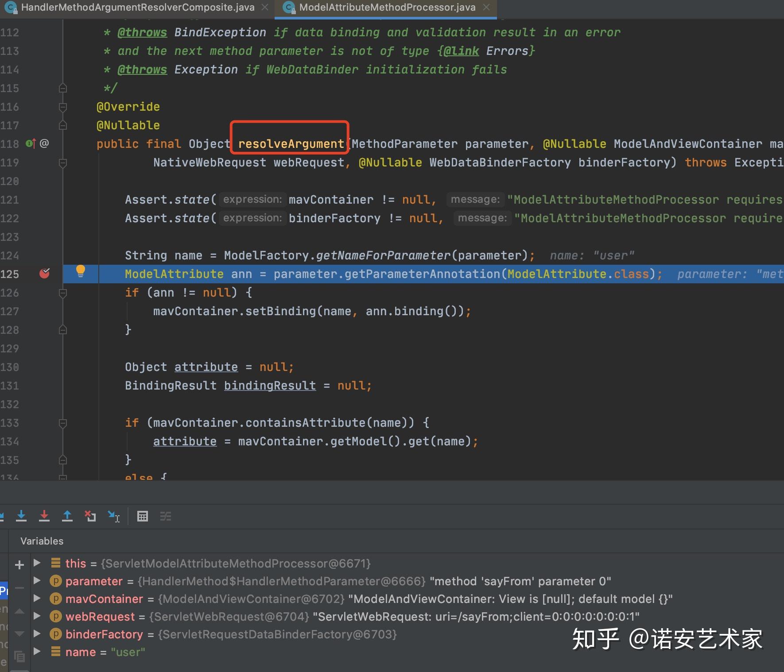Click getParameterAnnotation on the highlighted line
The height and width of the screenshot is (672, 784).
click(422, 274)
